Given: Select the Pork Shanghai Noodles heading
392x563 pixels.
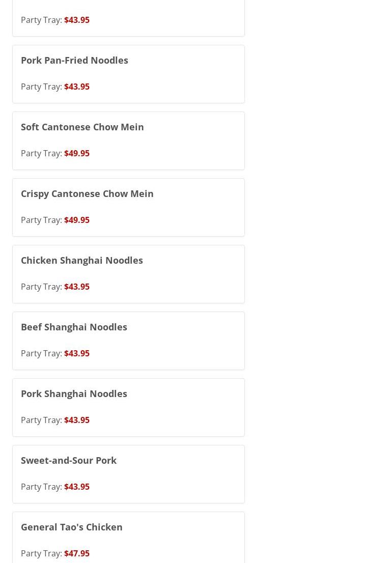Looking at the screenshot, I should [74, 393].
